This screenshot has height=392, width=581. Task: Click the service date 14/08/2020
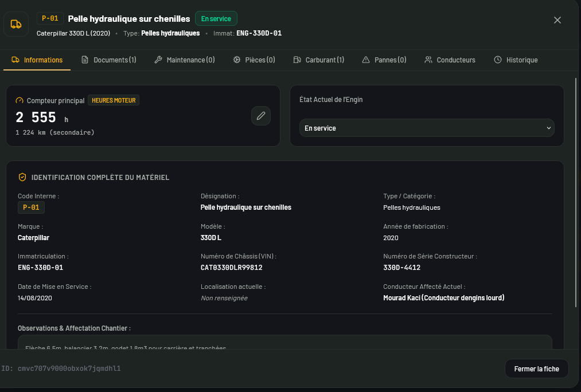pos(35,298)
